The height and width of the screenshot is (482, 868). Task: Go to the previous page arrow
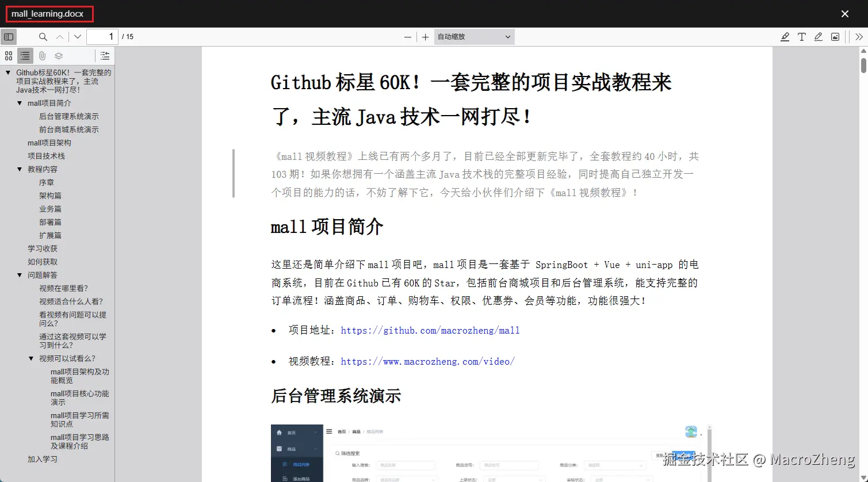[x=60, y=37]
